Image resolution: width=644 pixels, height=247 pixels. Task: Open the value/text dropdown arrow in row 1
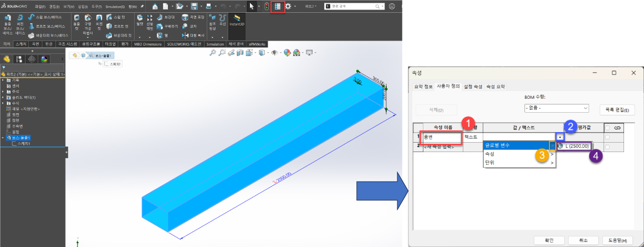[560, 137]
